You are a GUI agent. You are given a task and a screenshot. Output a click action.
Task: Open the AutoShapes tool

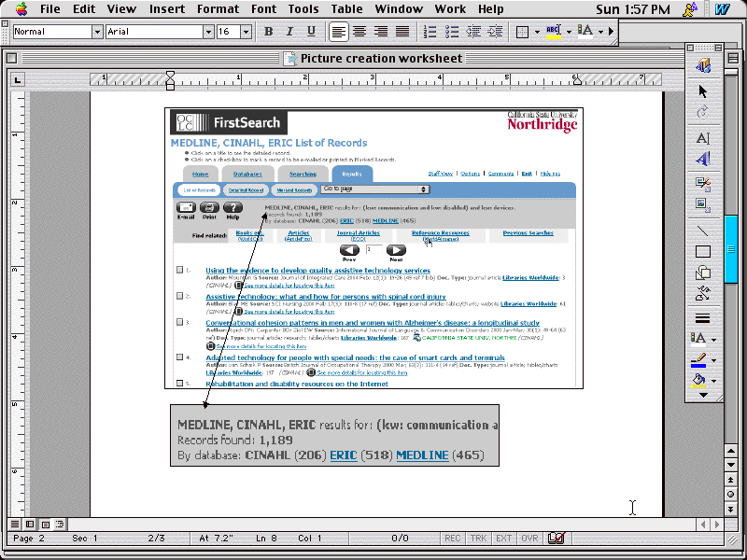click(x=703, y=273)
